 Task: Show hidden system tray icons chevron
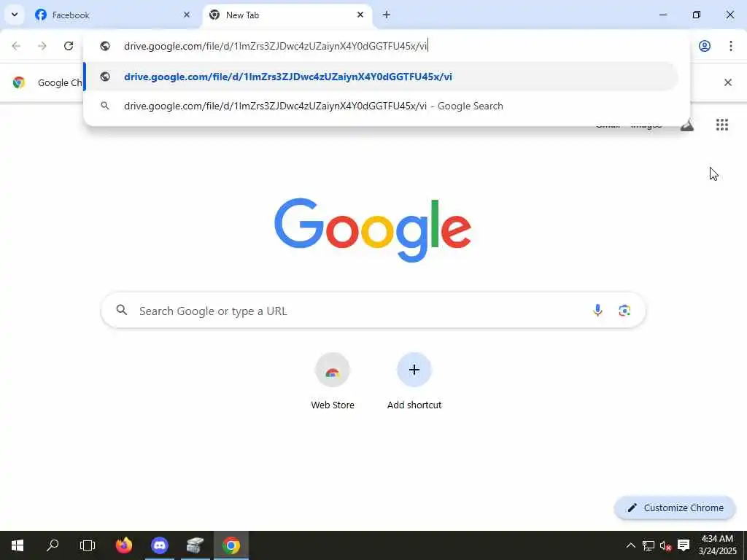[x=630, y=545]
